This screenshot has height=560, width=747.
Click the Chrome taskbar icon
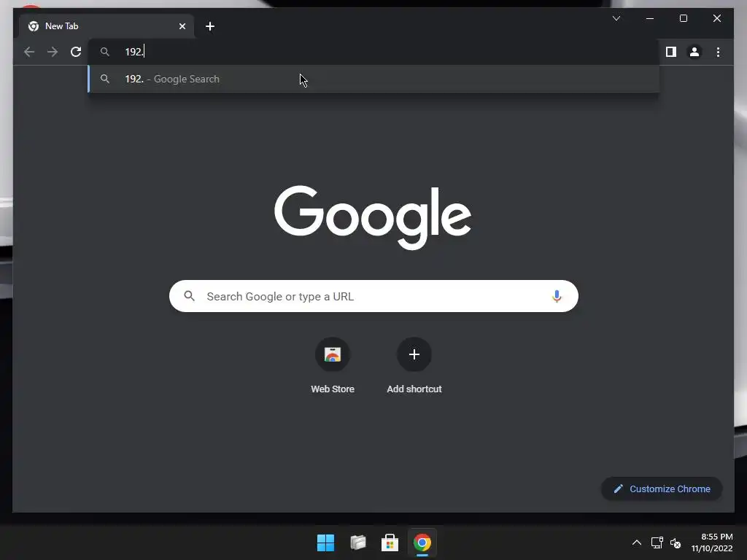click(x=422, y=542)
